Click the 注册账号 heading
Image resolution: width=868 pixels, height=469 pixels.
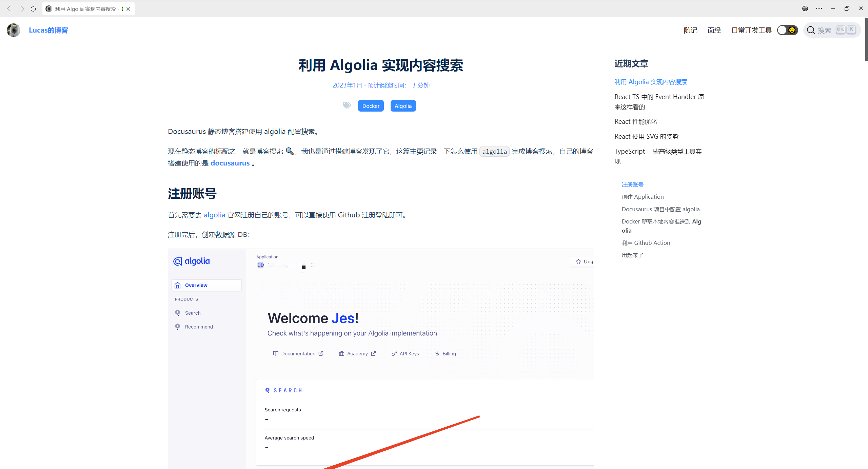[x=192, y=194]
